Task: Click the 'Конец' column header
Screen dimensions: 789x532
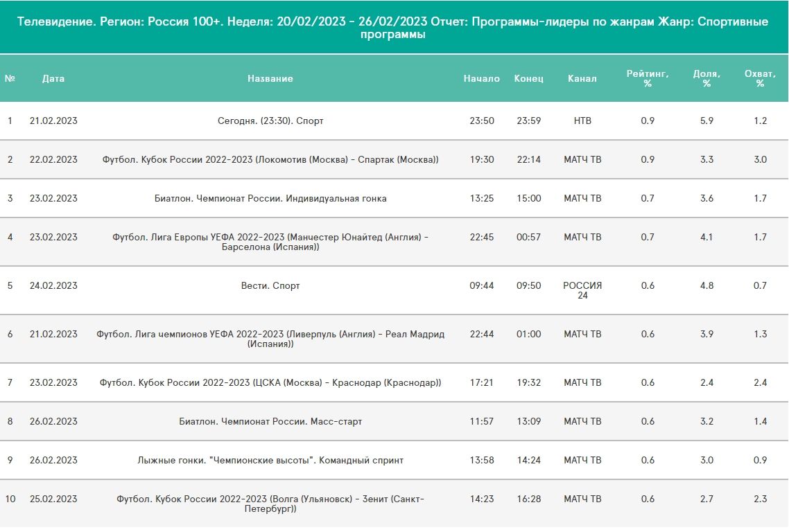Action: point(528,78)
